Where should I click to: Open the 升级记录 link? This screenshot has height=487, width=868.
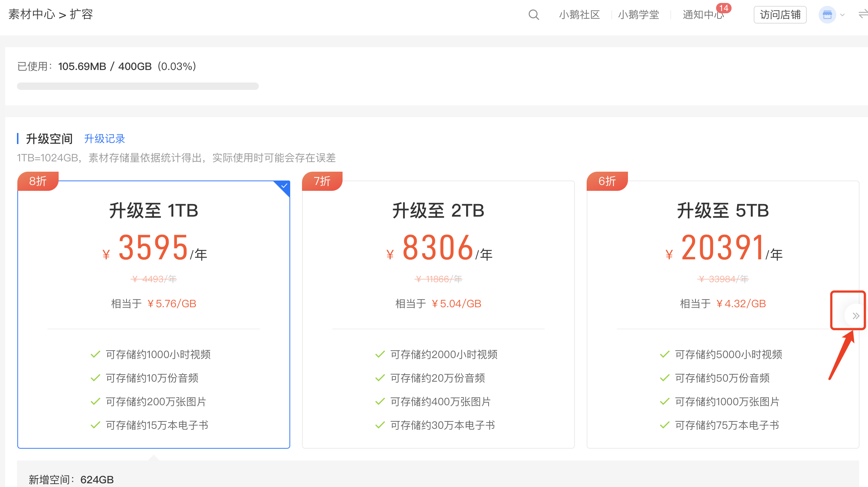tap(104, 139)
